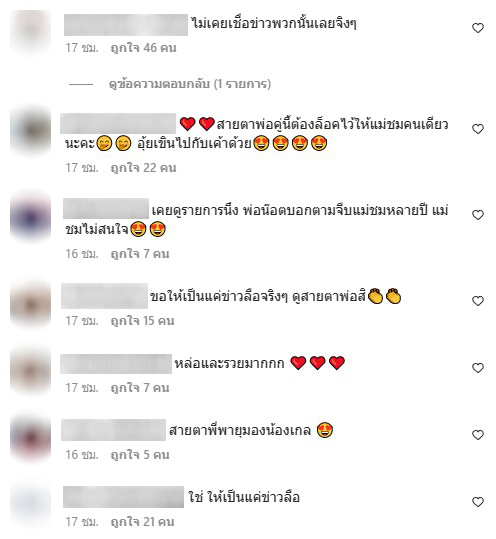
Task: Open avatar beside 'เคยดูรายการนึง' comment
Action: coord(31,217)
